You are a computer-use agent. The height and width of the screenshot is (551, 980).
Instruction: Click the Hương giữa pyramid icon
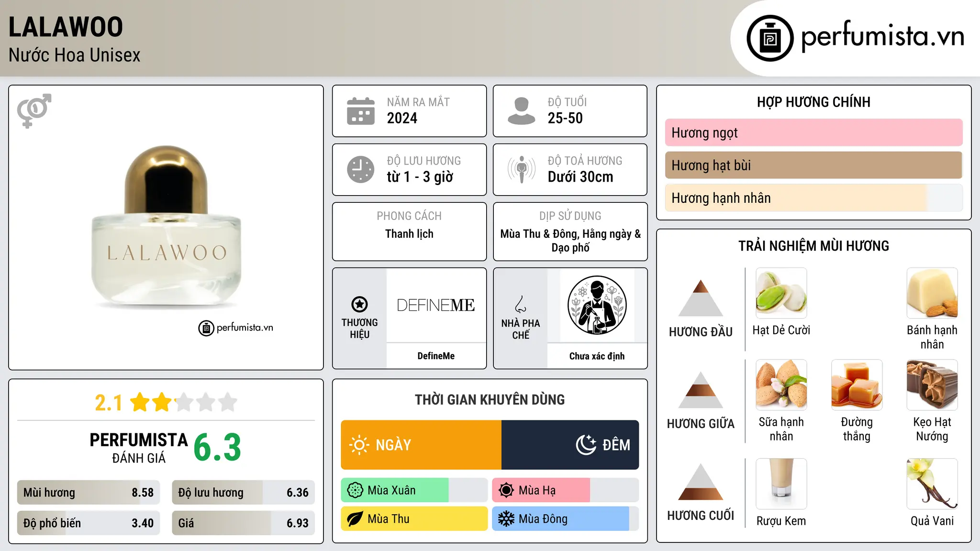[701, 390]
